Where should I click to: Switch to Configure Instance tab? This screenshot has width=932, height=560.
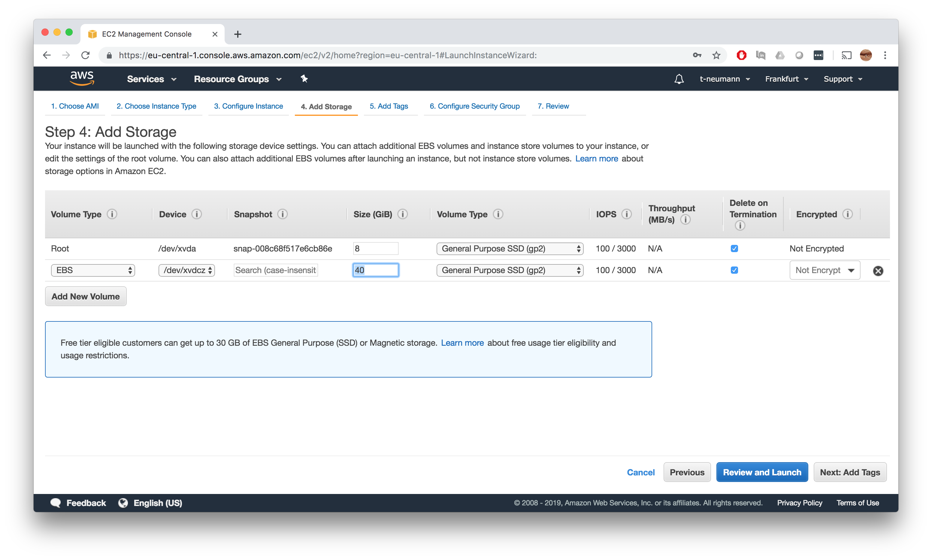248,106
